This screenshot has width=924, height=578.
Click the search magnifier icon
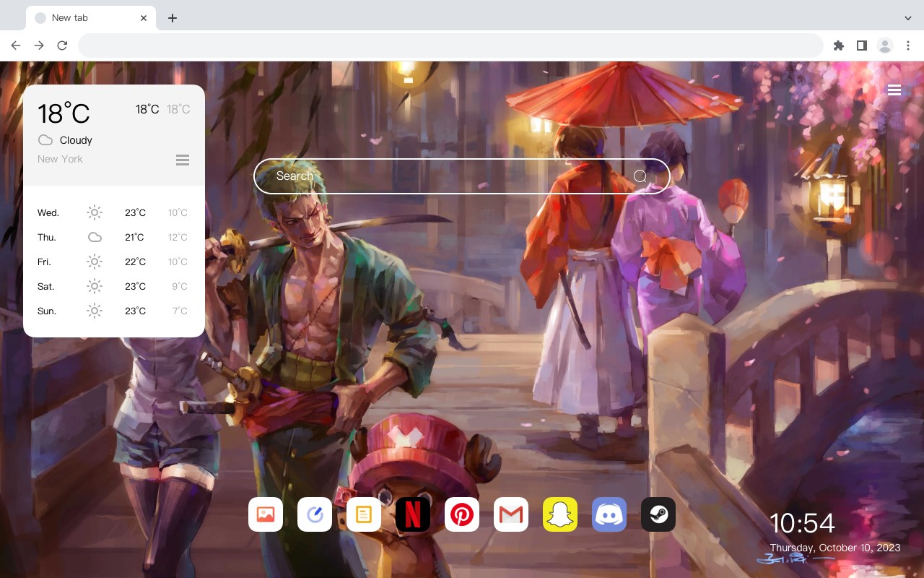tap(640, 176)
